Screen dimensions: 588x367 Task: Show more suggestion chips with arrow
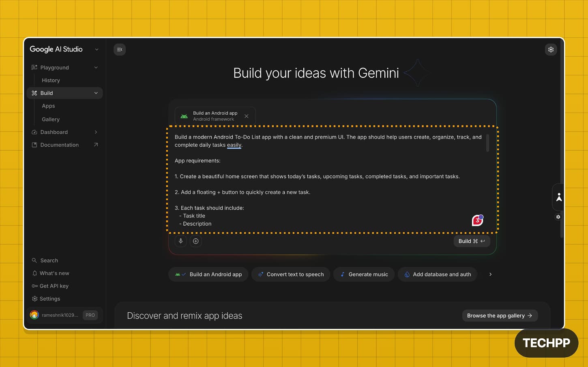490,274
